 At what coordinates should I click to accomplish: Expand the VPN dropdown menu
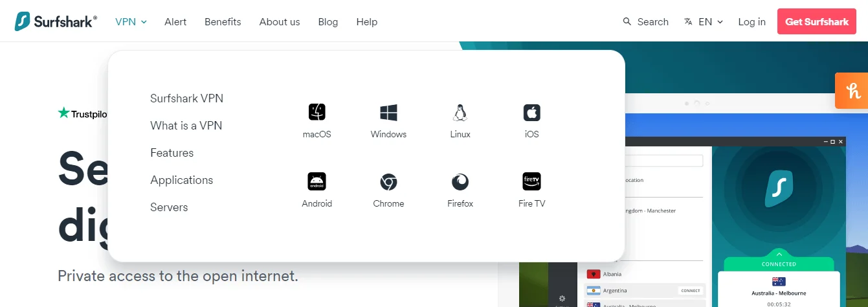[x=131, y=21]
